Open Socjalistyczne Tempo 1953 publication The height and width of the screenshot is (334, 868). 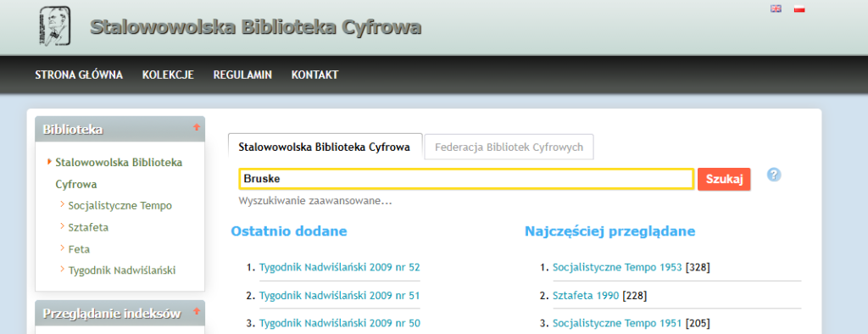[x=617, y=268]
